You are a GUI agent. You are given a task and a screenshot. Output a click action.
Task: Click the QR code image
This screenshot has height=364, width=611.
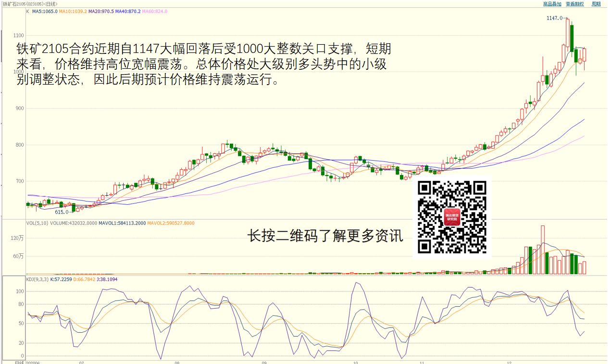pyautogui.click(x=452, y=217)
